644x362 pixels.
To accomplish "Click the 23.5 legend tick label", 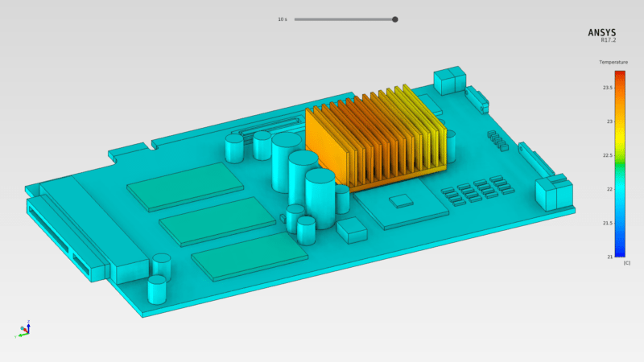I will tap(606, 87).
